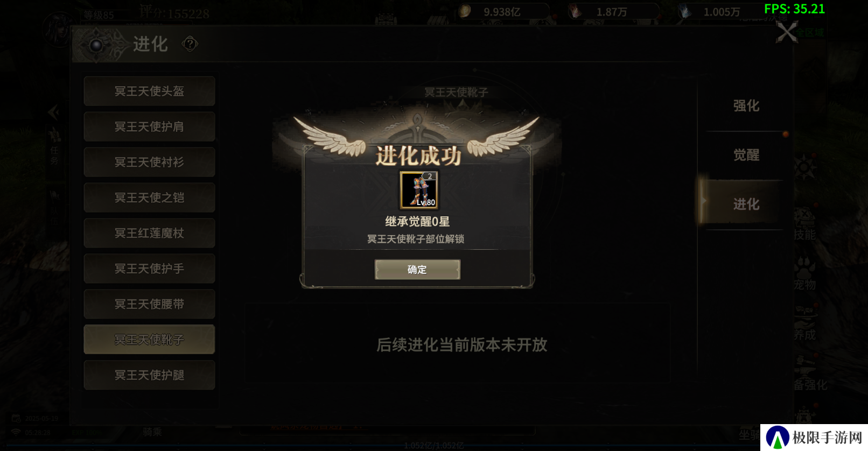Click the boots item icon Lv.80

coord(418,190)
